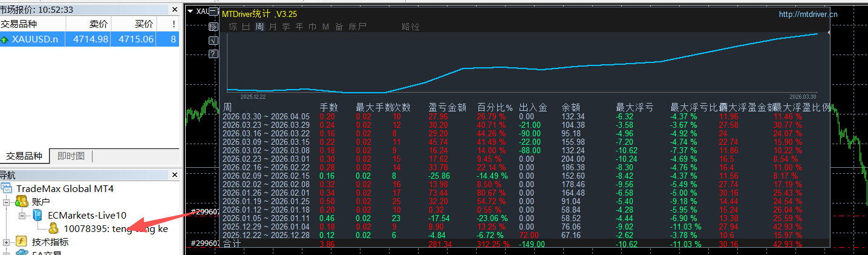Select the 周 weekly tab

(x=259, y=27)
